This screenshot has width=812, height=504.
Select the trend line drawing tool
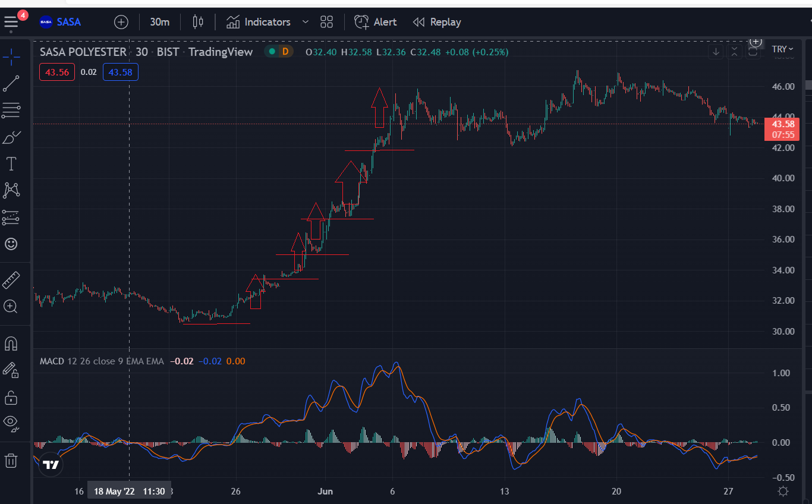11,83
